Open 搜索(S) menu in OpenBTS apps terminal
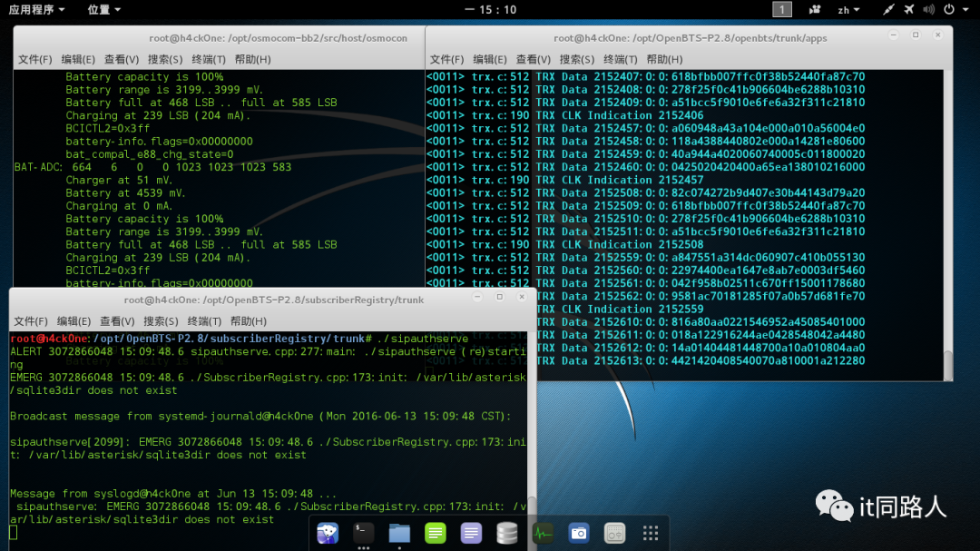980x551 pixels. point(577,59)
